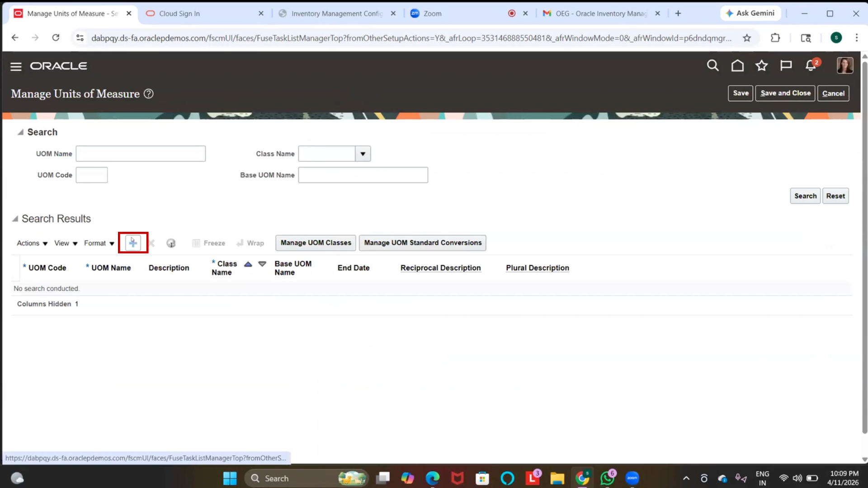Open the Class Name dropdown
This screenshot has height=488, width=868.
363,154
